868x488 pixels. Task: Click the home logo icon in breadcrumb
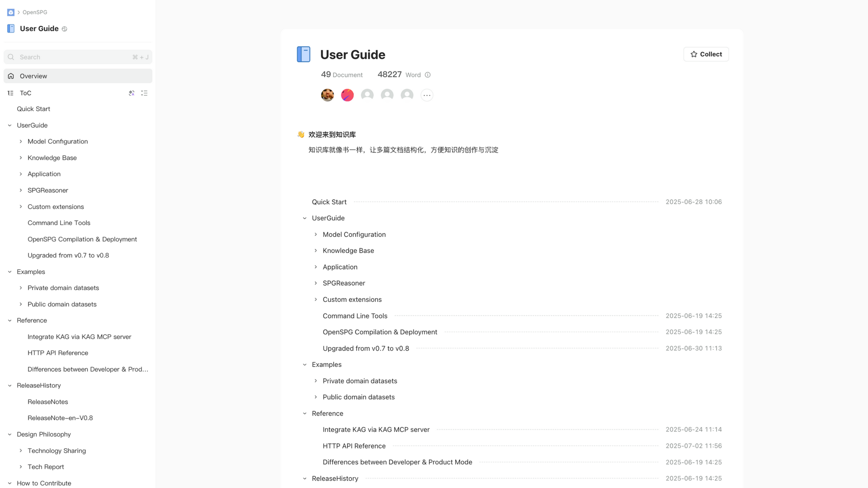[x=11, y=12]
